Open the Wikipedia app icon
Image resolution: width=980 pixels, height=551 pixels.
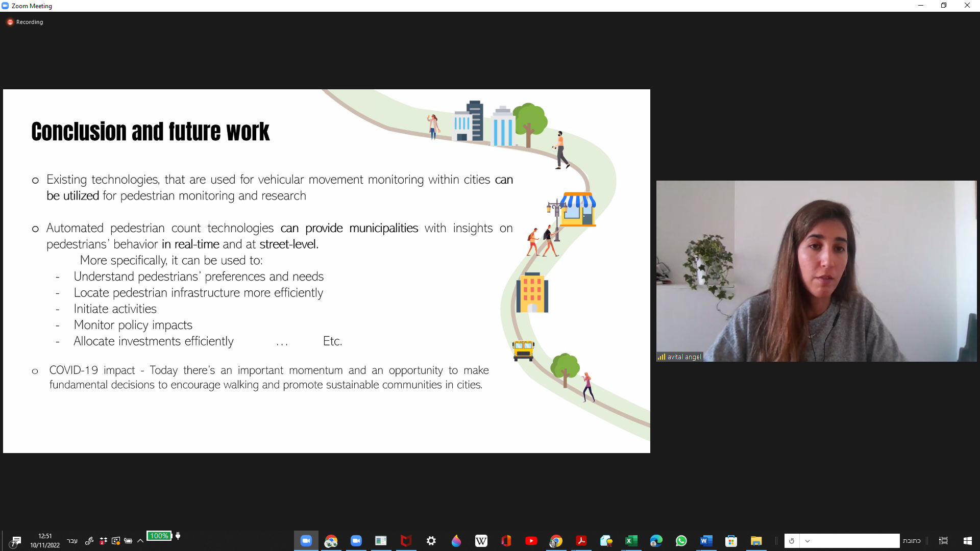tap(481, 541)
